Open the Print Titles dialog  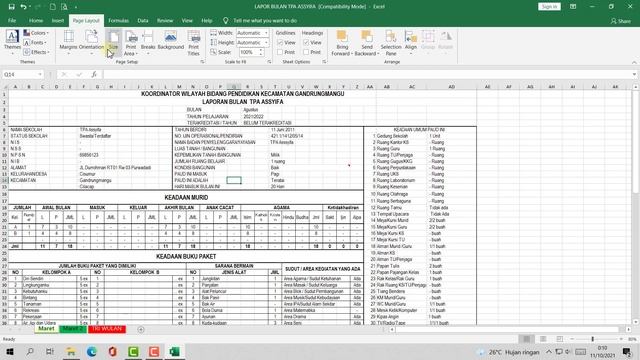tap(193, 42)
